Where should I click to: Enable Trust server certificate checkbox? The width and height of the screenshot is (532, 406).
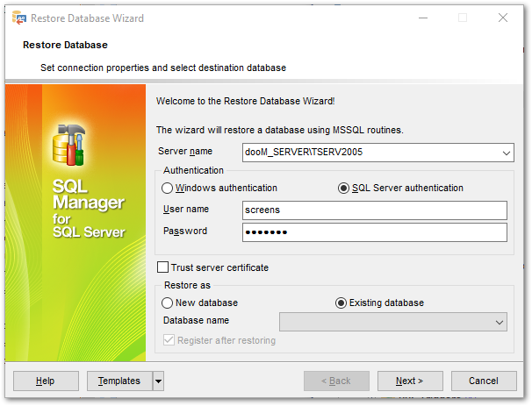point(163,267)
